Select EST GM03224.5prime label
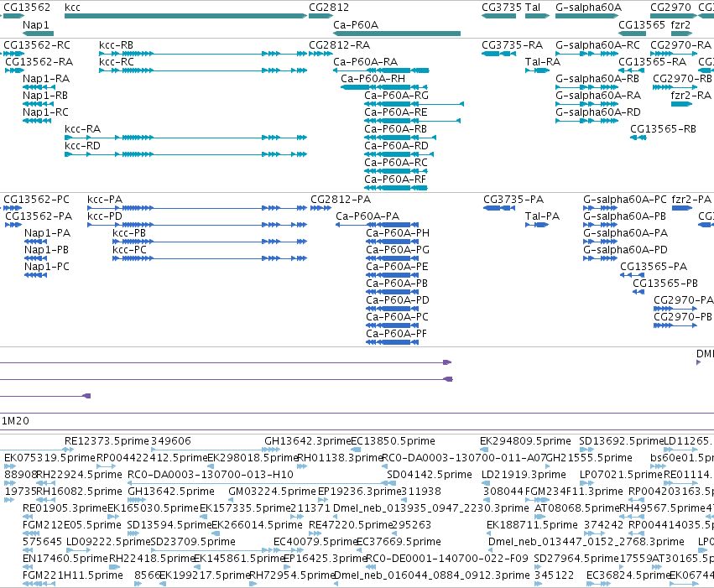Screen dimensions: 714x588 pyautogui.click(x=272, y=492)
